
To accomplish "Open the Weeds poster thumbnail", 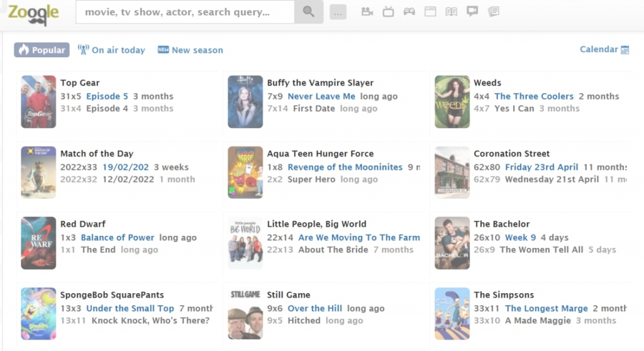I will click(452, 101).
